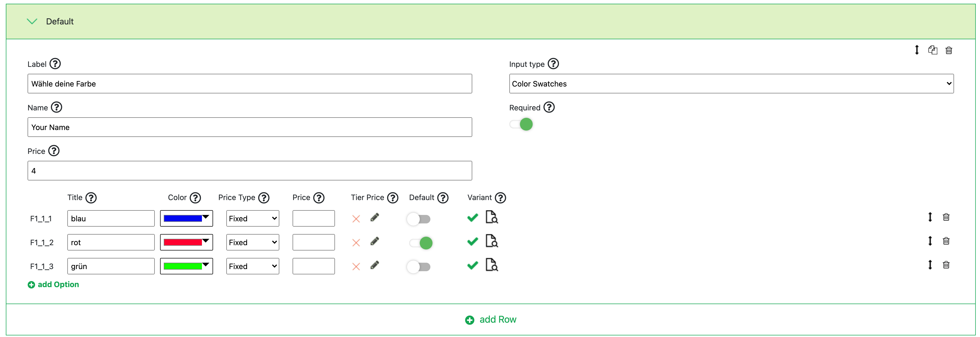Click the Label field Wähle deine Farbe
980x337 pixels.
(x=250, y=84)
